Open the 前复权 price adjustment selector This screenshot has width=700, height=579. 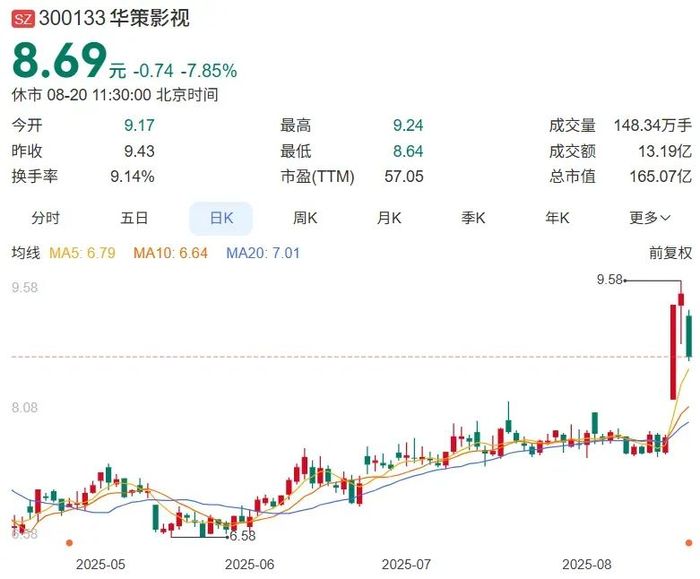coord(670,253)
